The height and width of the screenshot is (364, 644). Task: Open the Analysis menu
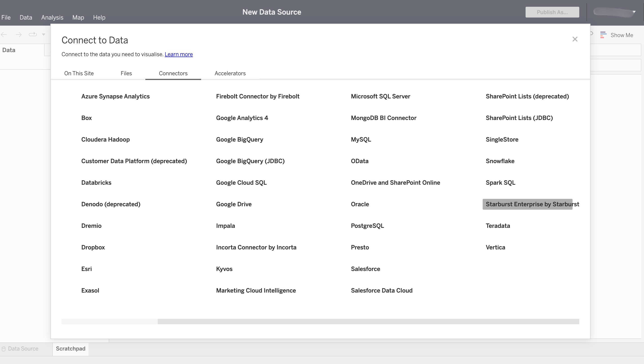click(x=52, y=18)
